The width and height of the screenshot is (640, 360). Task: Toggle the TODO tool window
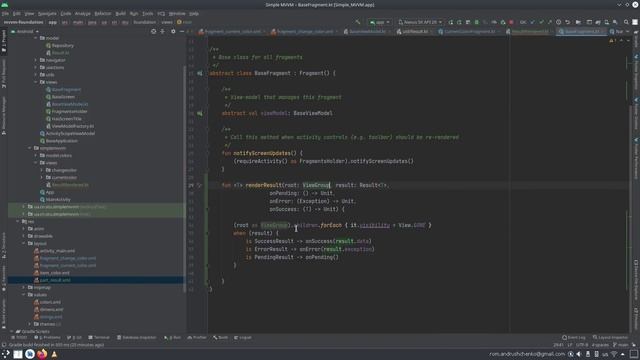tap(19, 338)
